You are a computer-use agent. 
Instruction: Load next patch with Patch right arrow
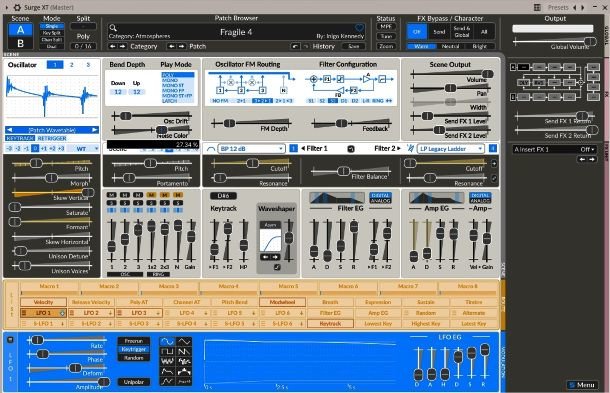[x=181, y=46]
